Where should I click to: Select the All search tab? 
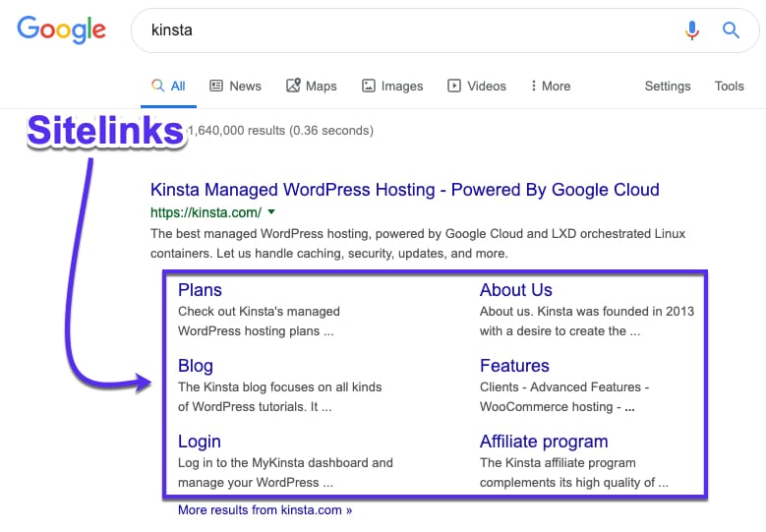(168, 86)
